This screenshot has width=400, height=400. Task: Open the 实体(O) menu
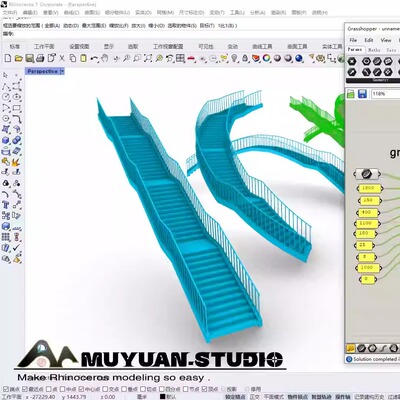click(143, 12)
